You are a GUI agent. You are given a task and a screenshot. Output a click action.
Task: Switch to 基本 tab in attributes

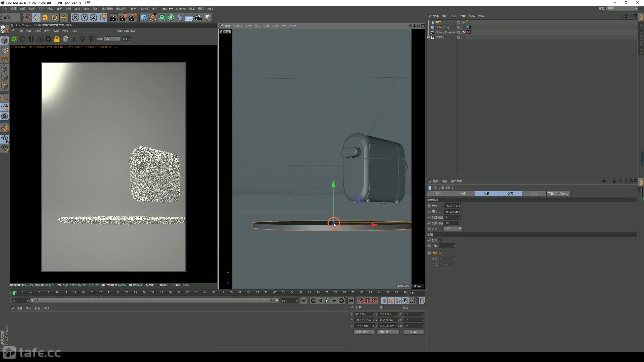(x=439, y=194)
